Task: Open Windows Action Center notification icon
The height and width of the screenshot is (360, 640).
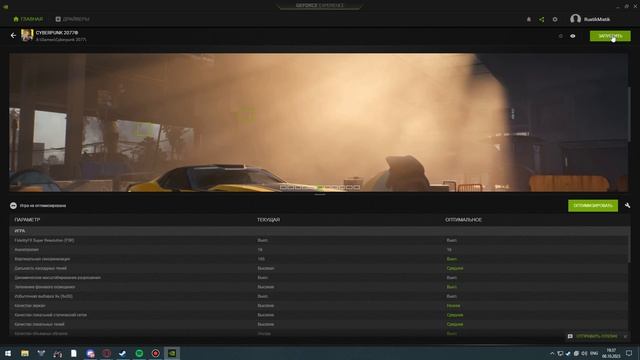Action: pyautogui.click(x=629, y=353)
